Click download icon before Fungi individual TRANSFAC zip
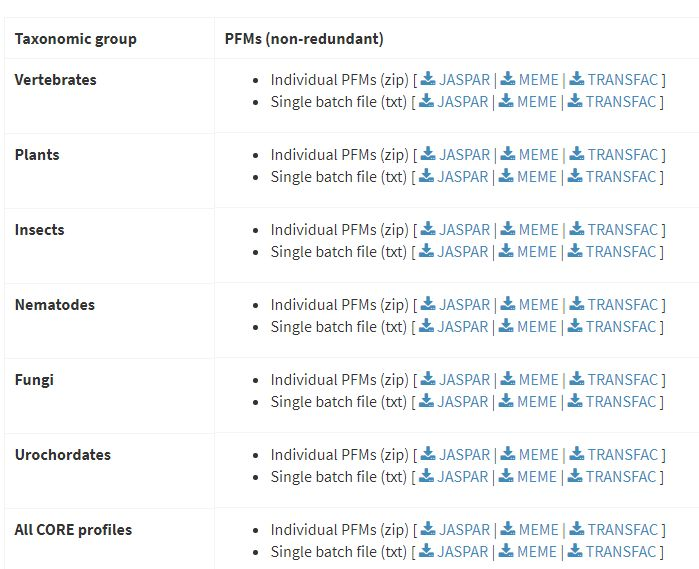This screenshot has height=569, width=699. click(x=577, y=380)
